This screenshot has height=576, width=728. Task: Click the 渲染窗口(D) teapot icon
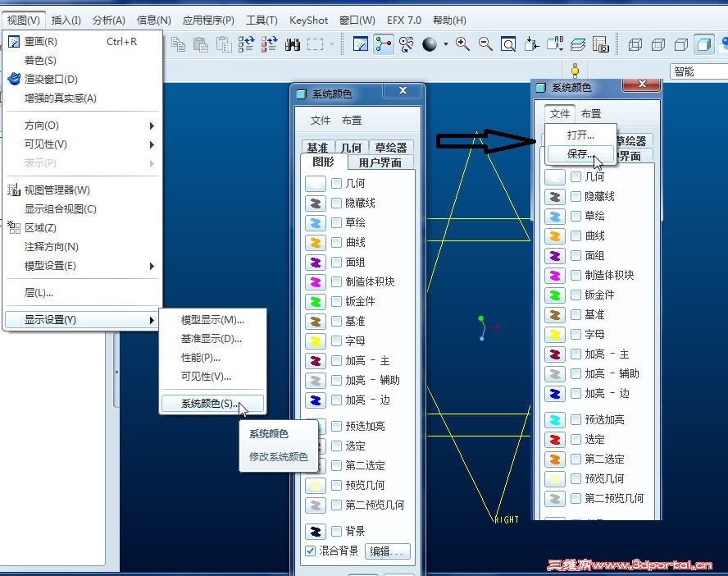pos(14,79)
